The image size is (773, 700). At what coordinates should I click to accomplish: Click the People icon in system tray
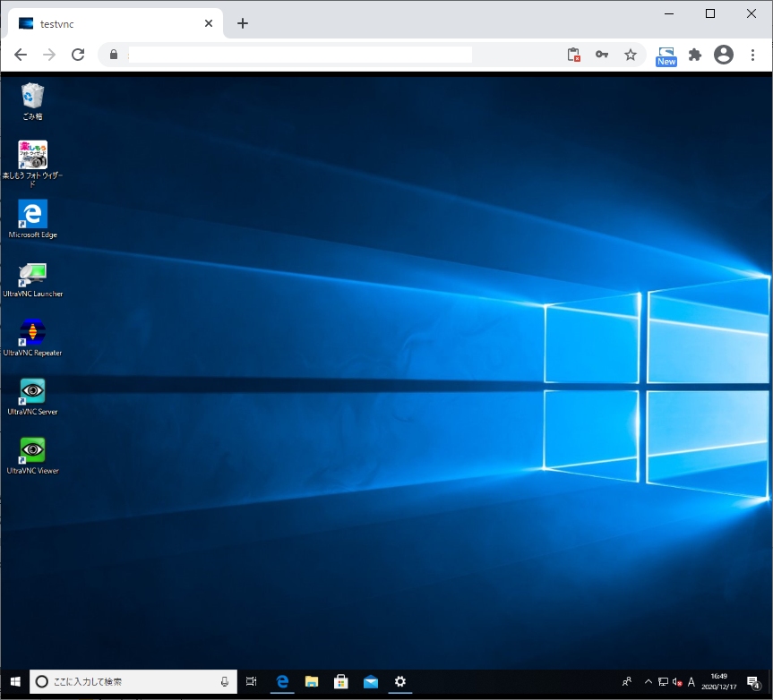pyautogui.click(x=627, y=681)
